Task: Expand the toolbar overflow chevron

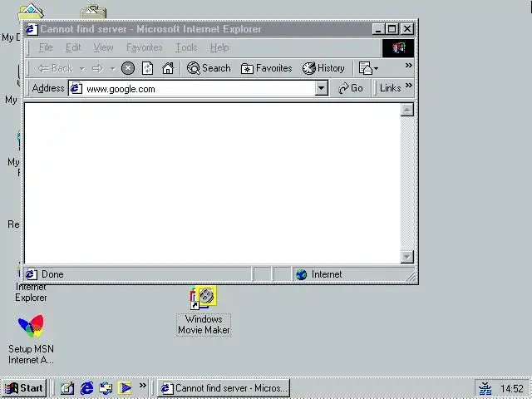Action: point(408,65)
